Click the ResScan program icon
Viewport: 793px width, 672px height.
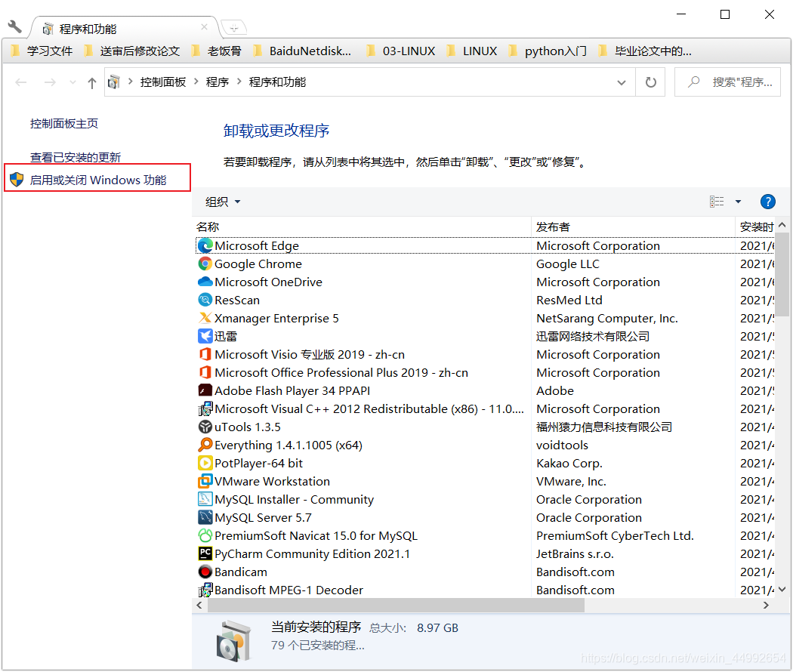205,300
